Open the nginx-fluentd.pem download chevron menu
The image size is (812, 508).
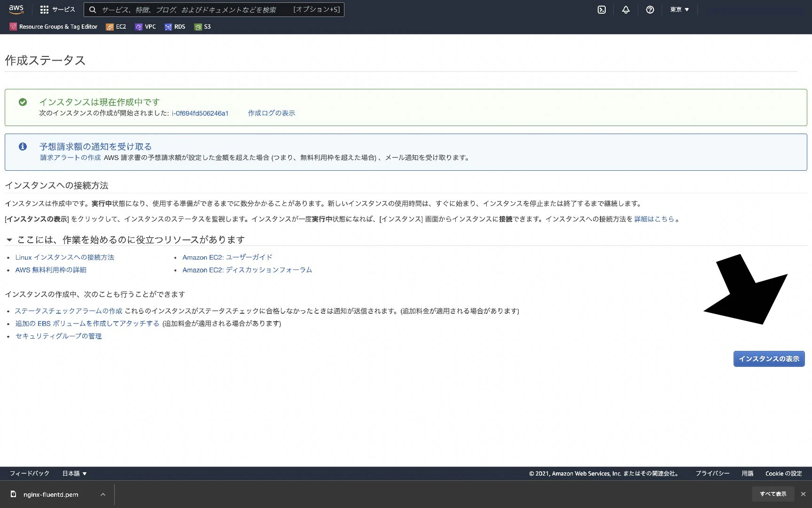point(103,494)
